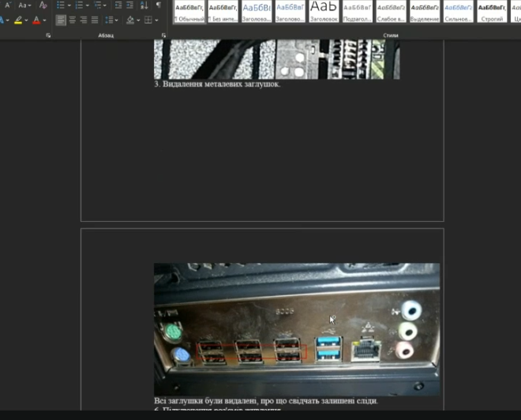This screenshot has height=420, width=521.
Task: Open the highlight color dropdown arrow
Action: [x=26, y=21]
